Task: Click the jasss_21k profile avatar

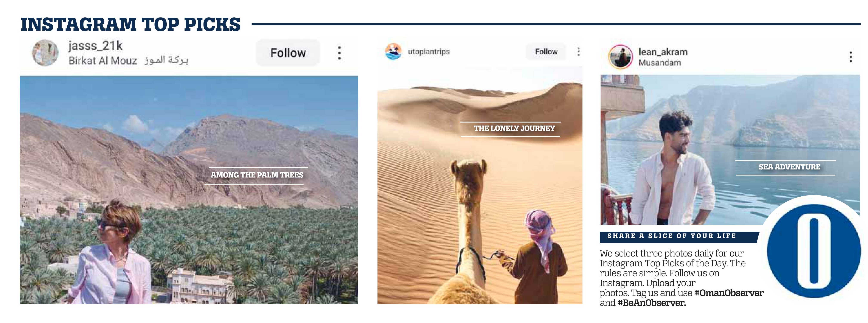Action: (x=45, y=53)
